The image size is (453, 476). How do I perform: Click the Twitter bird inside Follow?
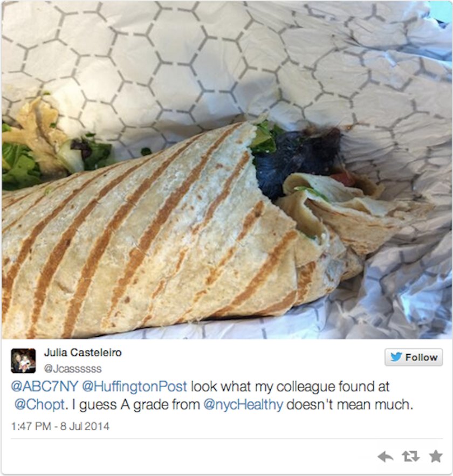396,357
